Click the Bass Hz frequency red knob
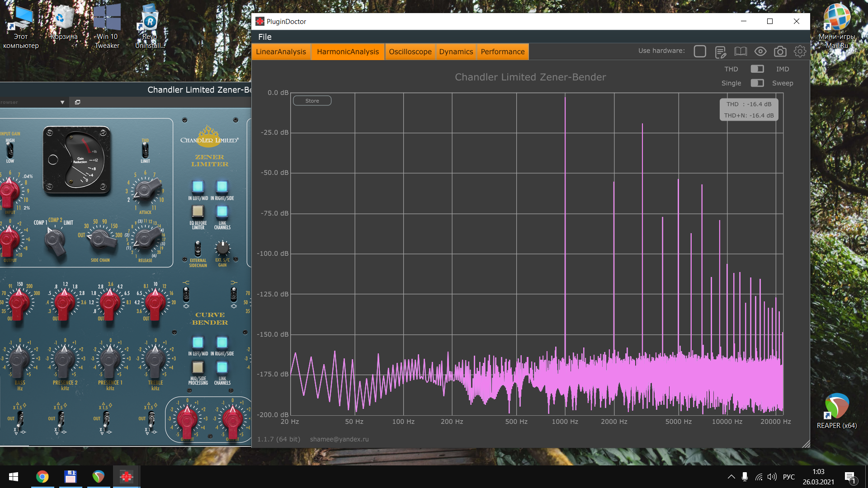 pos(19,304)
